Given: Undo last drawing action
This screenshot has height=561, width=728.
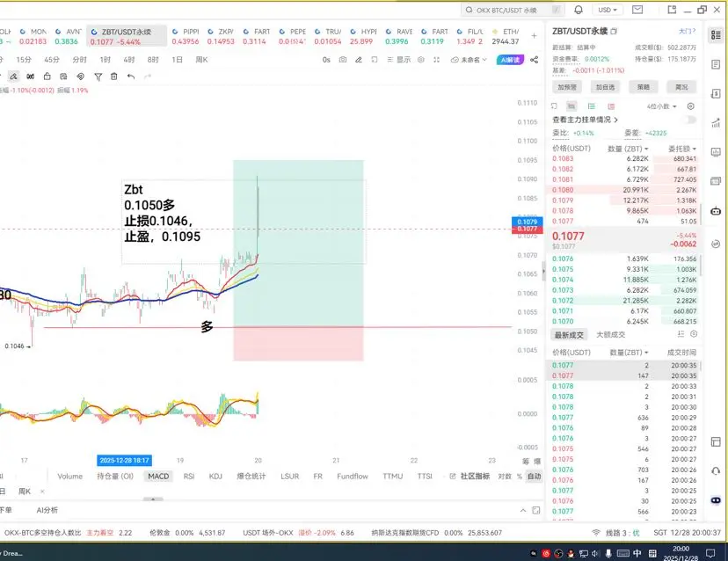Looking at the screenshot, I should 131,76.
